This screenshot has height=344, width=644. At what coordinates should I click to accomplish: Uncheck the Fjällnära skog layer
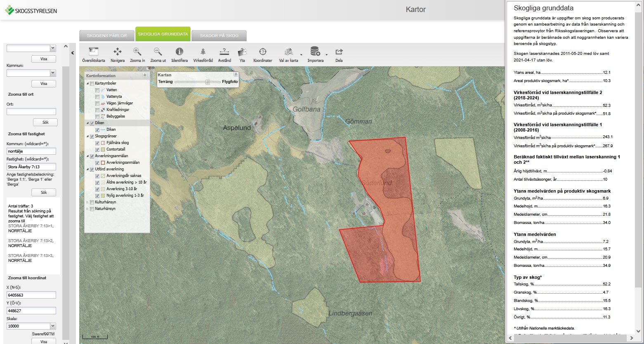click(x=97, y=143)
